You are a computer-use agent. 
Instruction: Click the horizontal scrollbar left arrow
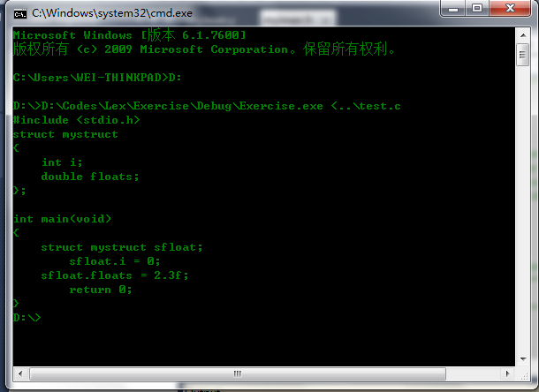point(20,373)
